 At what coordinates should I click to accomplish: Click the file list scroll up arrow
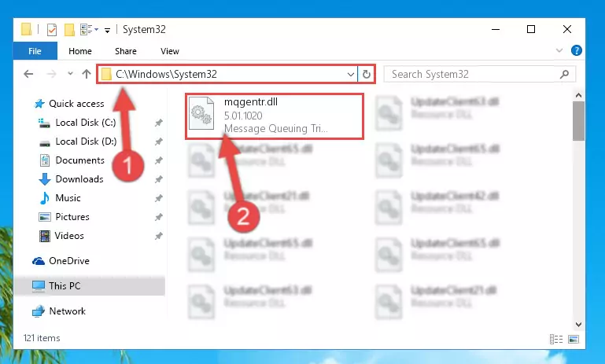(x=578, y=95)
